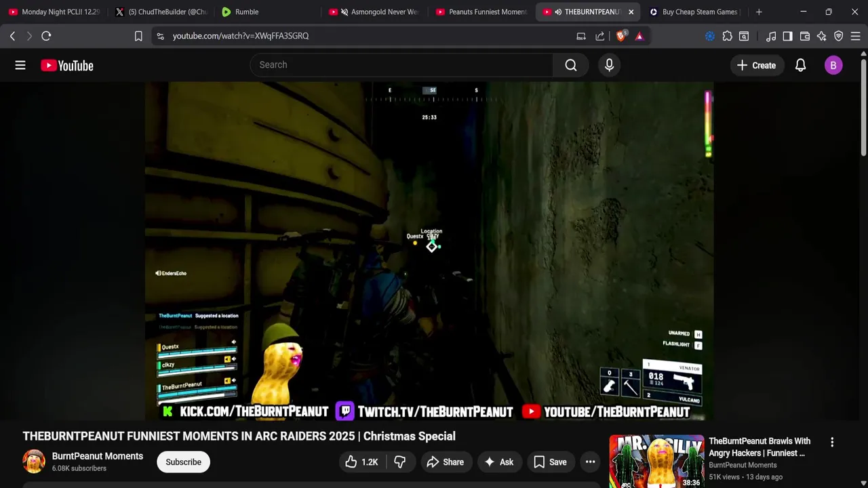Open BurntPeanut Moments channel name link
The width and height of the screenshot is (868, 488).
[98, 456]
